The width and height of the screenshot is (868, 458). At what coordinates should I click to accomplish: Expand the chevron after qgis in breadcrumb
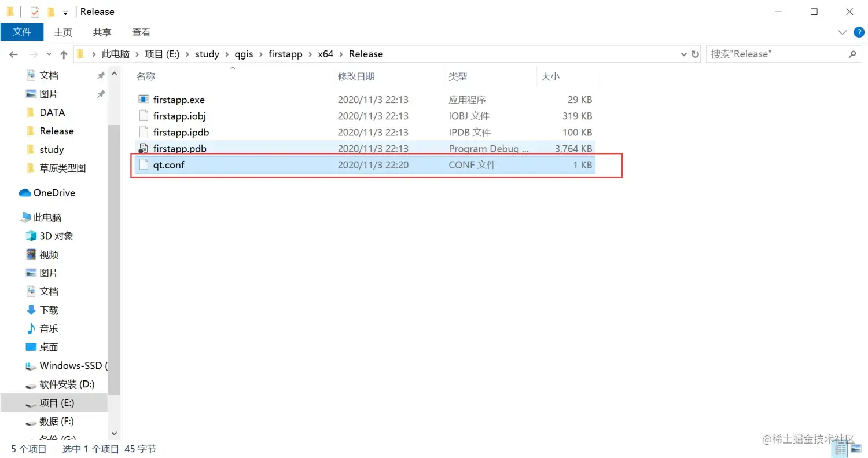[262, 54]
